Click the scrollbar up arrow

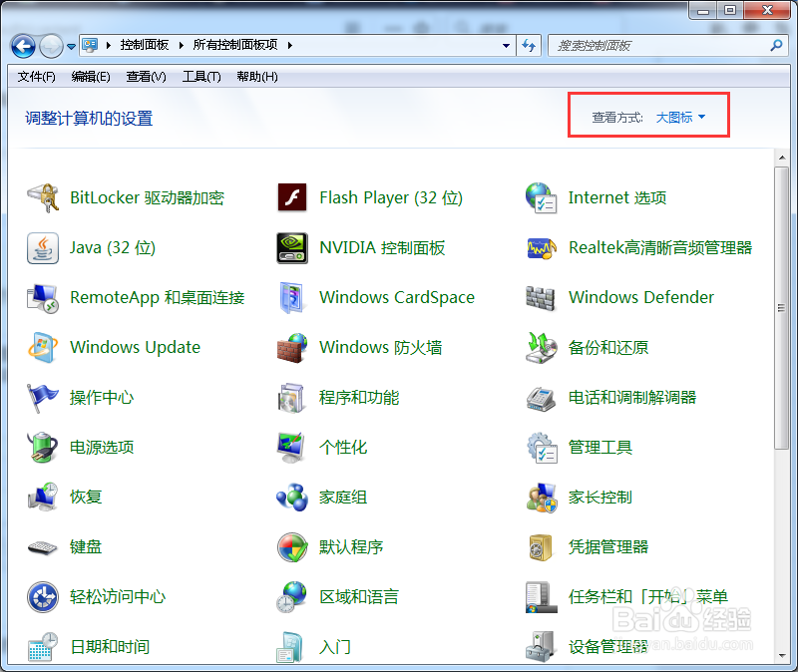pyautogui.click(x=782, y=158)
